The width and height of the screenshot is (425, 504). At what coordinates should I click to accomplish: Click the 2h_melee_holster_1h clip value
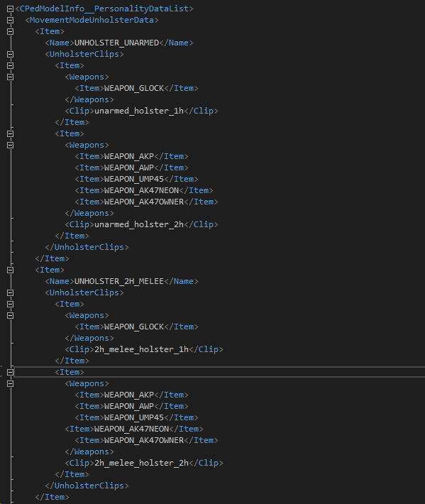(141, 349)
